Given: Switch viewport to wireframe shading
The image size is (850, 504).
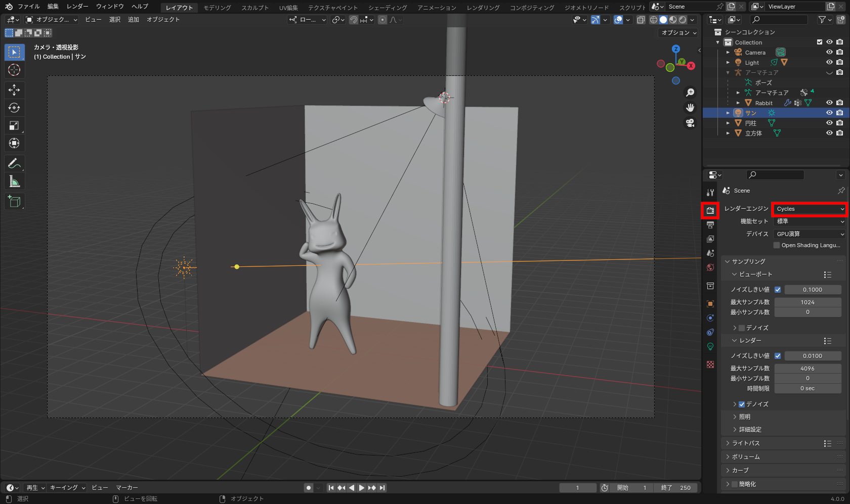Looking at the screenshot, I should pos(654,20).
